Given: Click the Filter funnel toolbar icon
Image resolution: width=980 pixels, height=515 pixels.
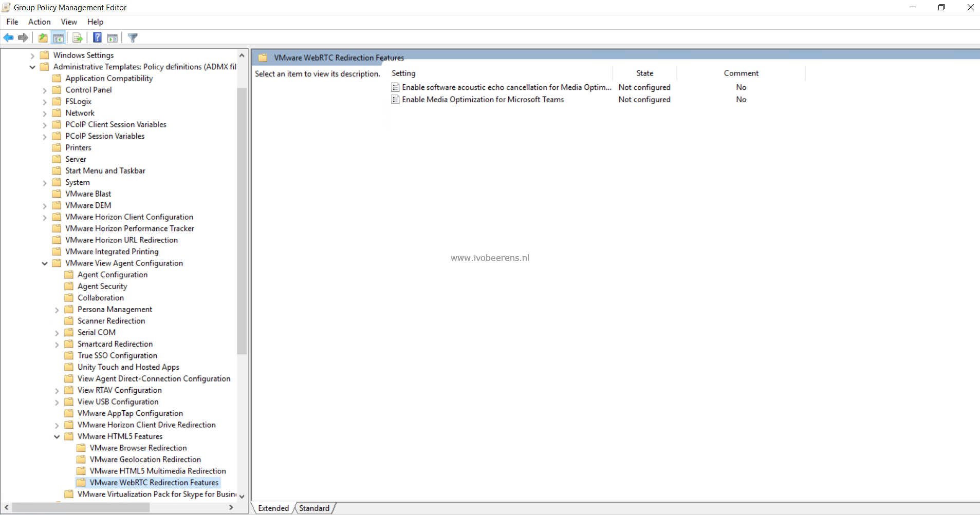Looking at the screenshot, I should pyautogui.click(x=133, y=37).
